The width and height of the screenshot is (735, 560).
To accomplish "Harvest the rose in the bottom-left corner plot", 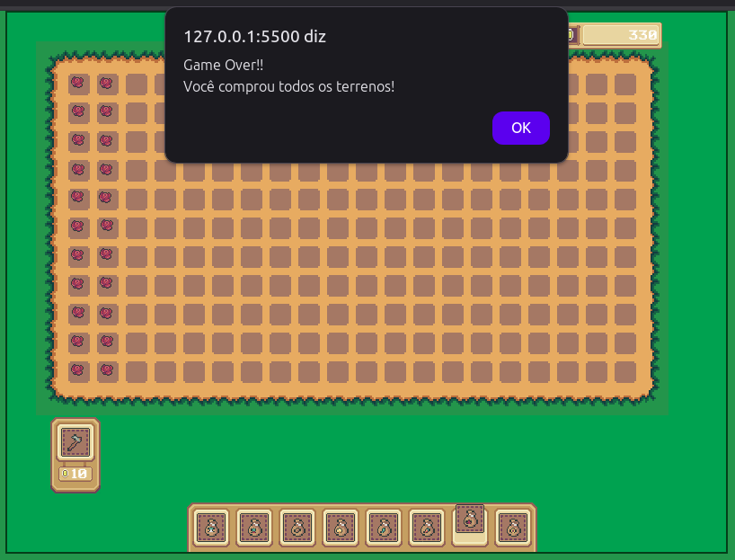I will click(78, 370).
